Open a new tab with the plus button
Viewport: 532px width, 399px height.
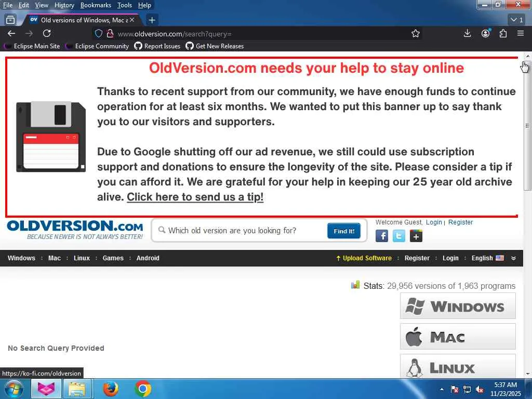(152, 20)
